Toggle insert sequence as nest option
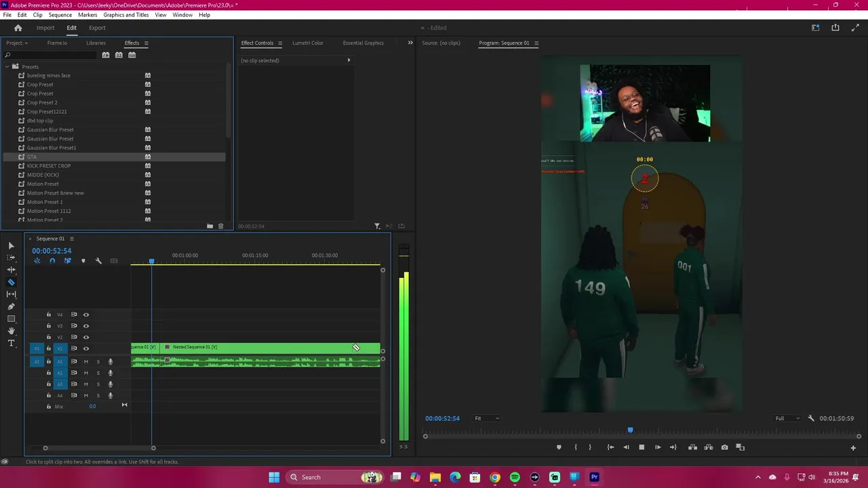Image resolution: width=868 pixels, height=488 pixels. click(x=37, y=261)
